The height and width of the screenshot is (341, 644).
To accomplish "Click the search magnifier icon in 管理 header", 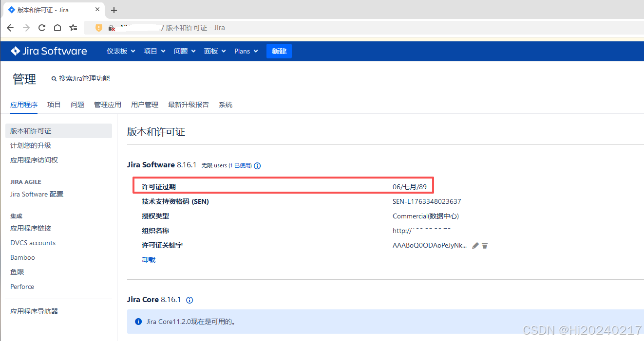I will (54, 79).
